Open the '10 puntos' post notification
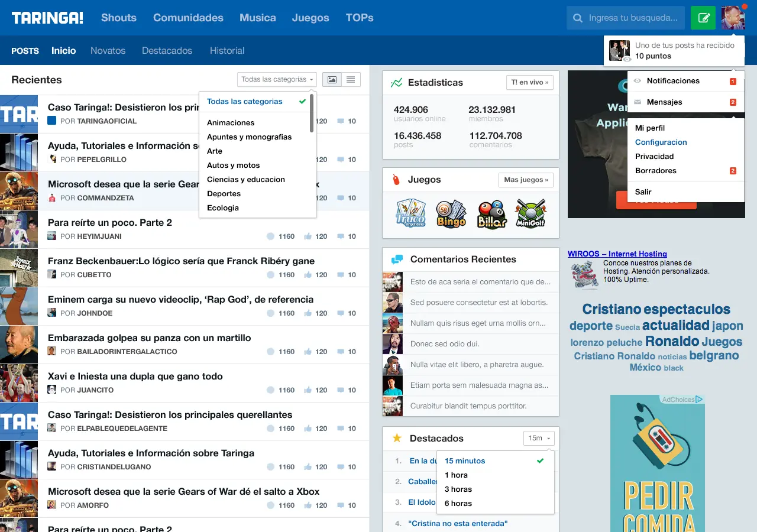757x532 pixels. coord(674,51)
